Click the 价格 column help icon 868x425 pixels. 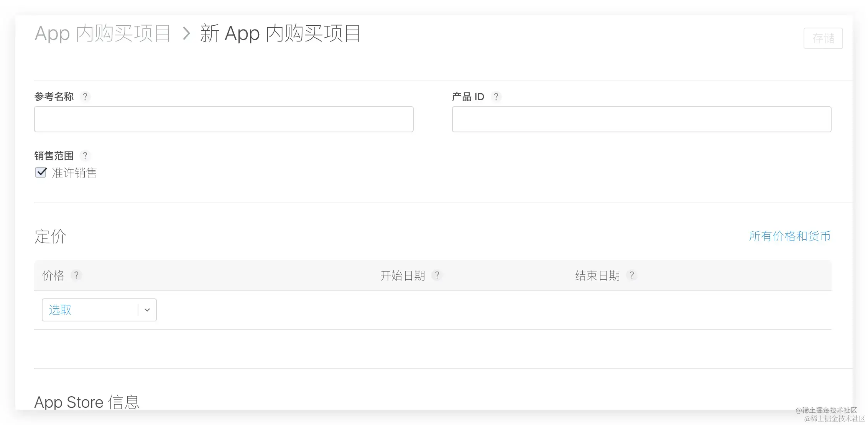pyautogui.click(x=76, y=275)
